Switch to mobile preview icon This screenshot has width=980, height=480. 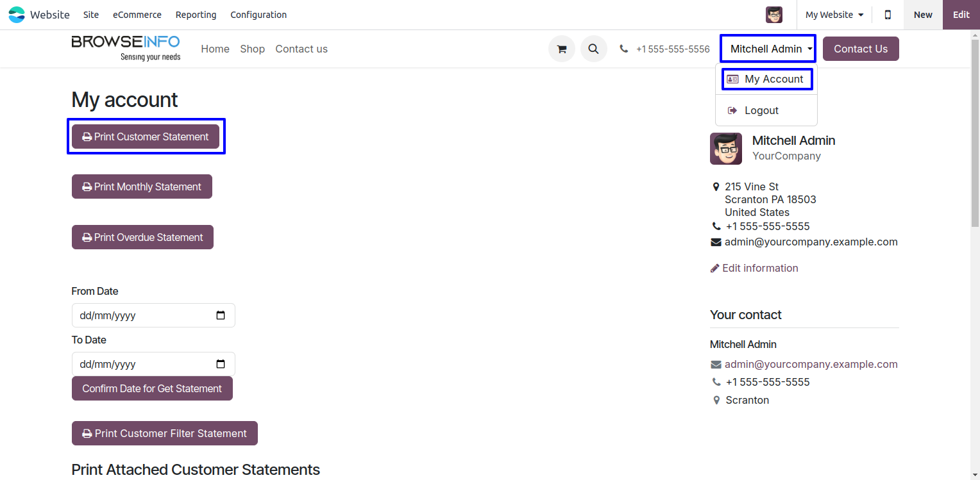(888, 15)
